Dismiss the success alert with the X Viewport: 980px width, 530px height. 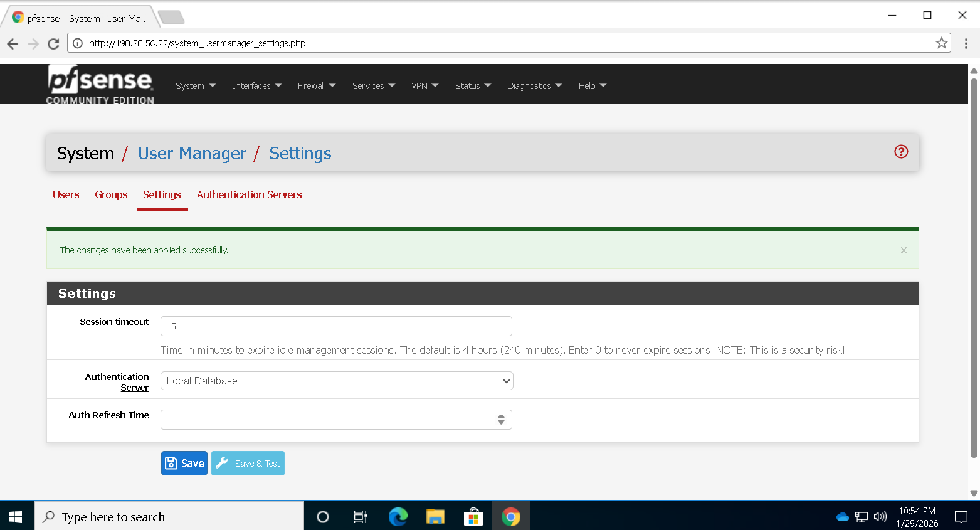(903, 250)
